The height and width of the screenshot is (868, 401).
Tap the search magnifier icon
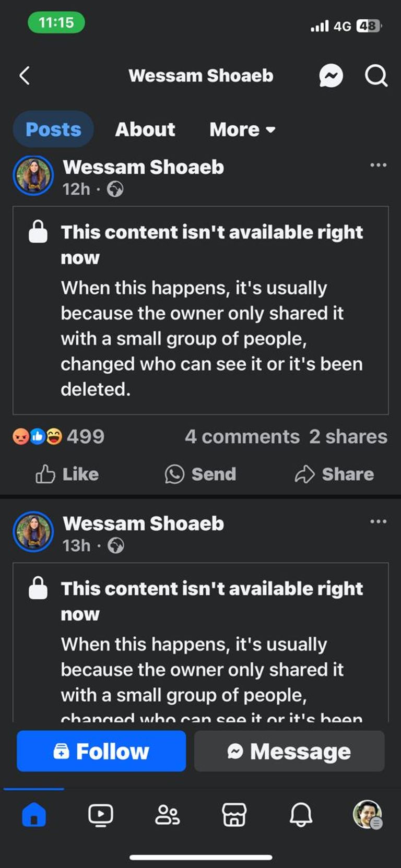click(376, 76)
